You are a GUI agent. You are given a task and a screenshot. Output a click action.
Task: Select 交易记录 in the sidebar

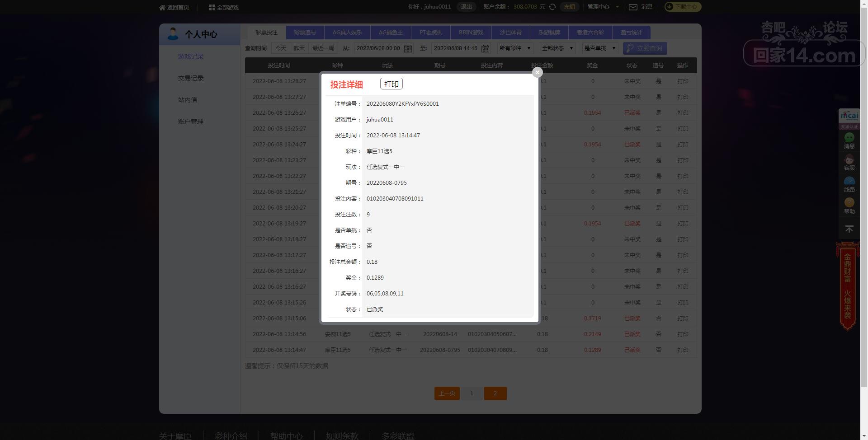coord(191,78)
